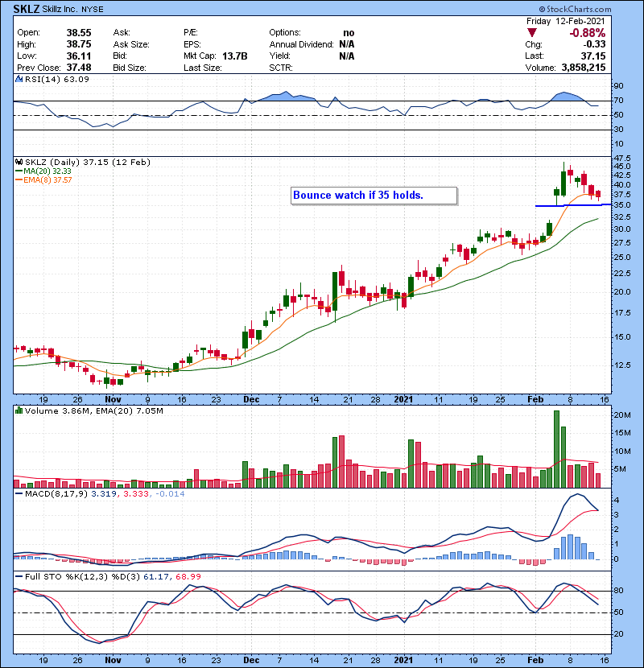
Task: Select the Low price 36.11
Action: tap(79, 56)
